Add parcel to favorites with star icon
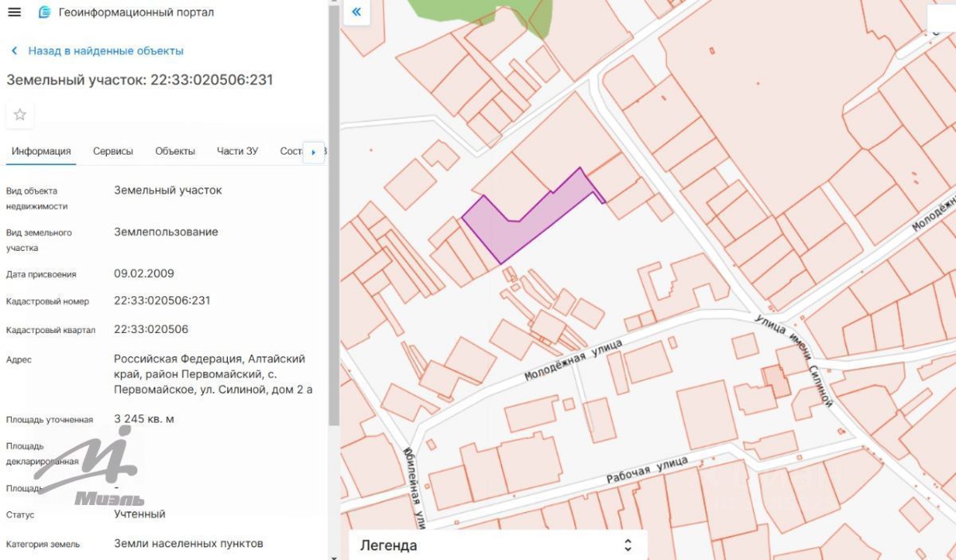The height and width of the screenshot is (560, 956). (x=20, y=115)
